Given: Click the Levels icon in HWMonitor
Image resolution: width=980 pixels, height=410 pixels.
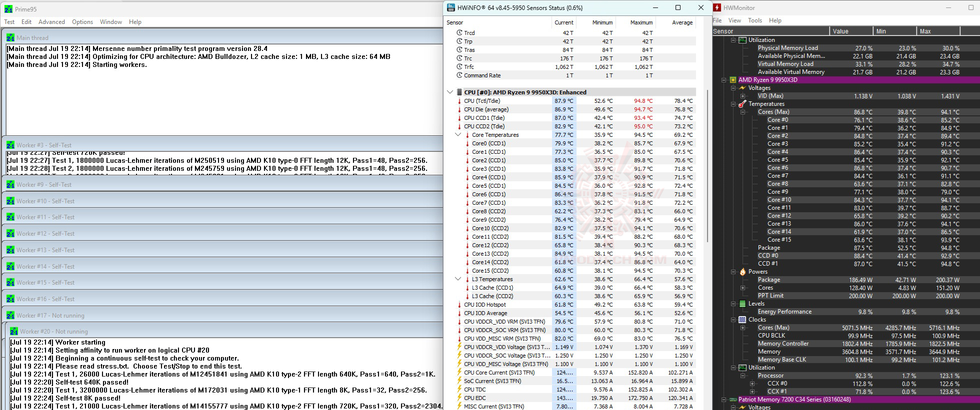Looking at the screenshot, I should 742,304.
